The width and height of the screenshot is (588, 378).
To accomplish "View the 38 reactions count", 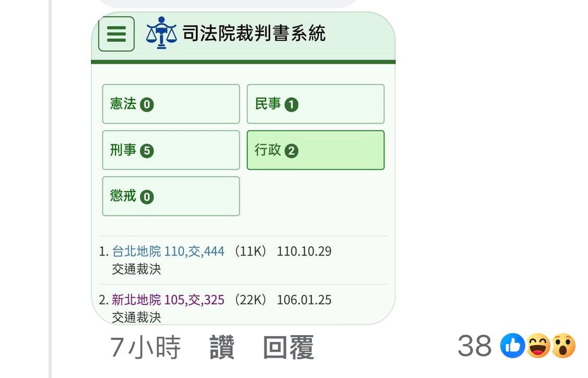I will [475, 346].
